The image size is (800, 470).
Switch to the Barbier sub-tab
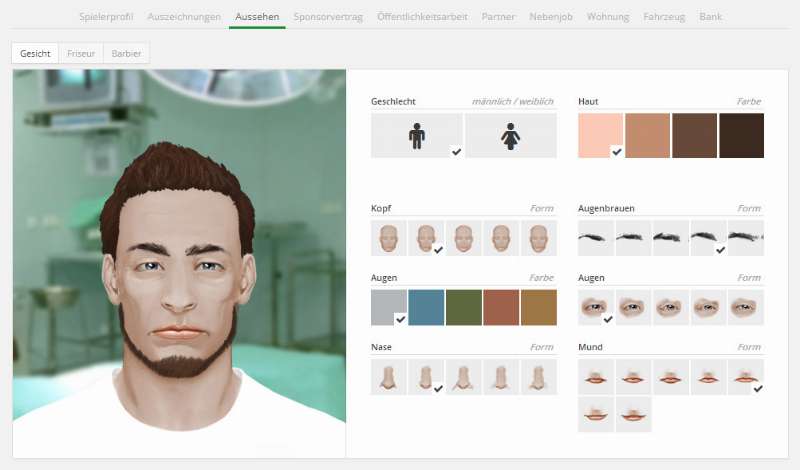click(127, 53)
